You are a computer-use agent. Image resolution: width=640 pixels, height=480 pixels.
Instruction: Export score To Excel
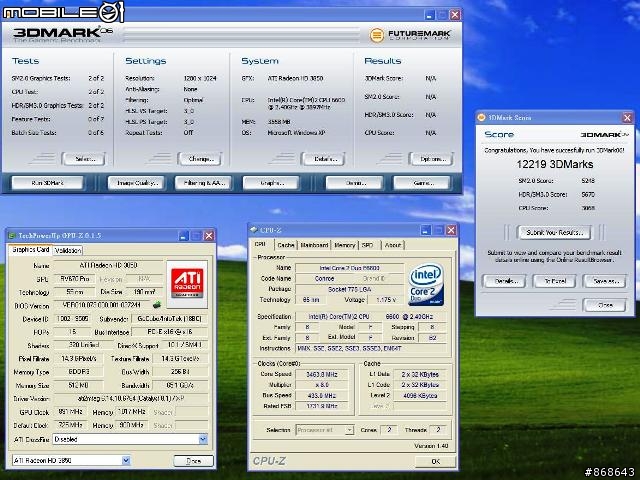(554, 281)
